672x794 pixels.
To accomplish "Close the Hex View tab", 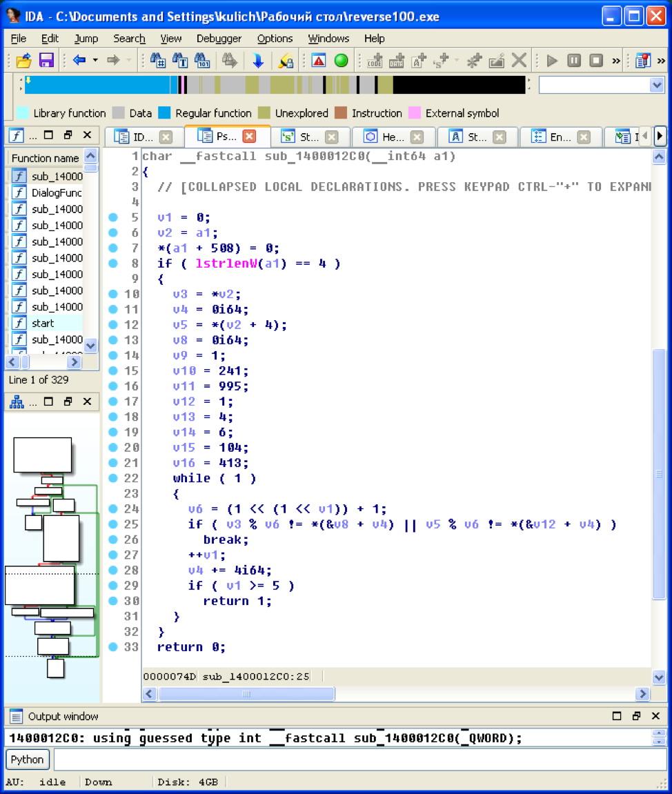I will pos(417,137).
